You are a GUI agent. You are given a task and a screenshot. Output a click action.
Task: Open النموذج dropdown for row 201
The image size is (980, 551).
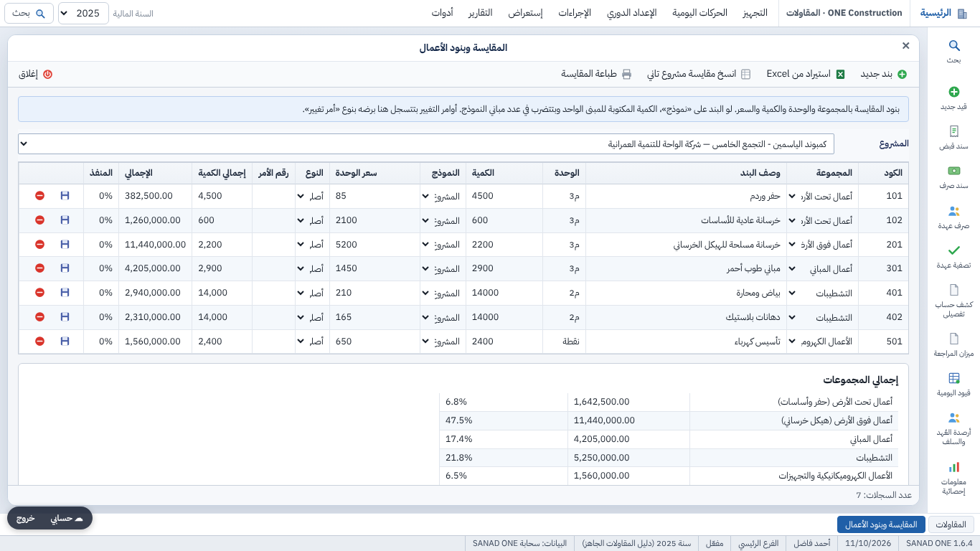pos(442,245)
